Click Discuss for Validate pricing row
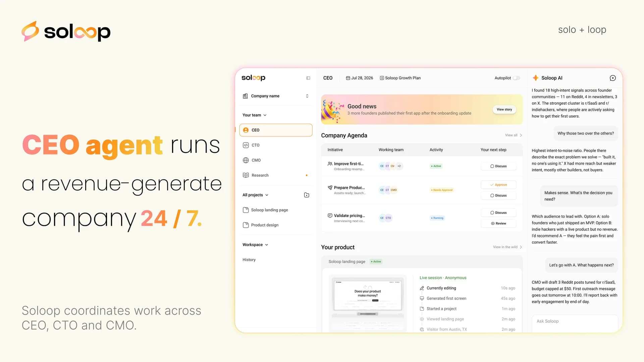644x362 pixels. [x=498, y=213]
